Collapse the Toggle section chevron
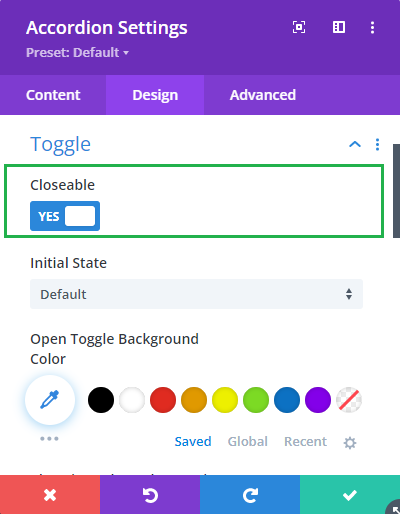 click(355, 144)
